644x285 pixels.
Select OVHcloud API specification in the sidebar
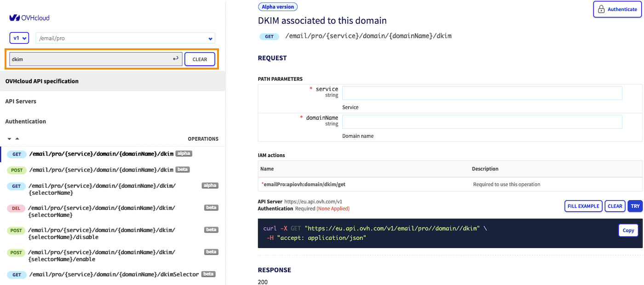coord(42,81)
